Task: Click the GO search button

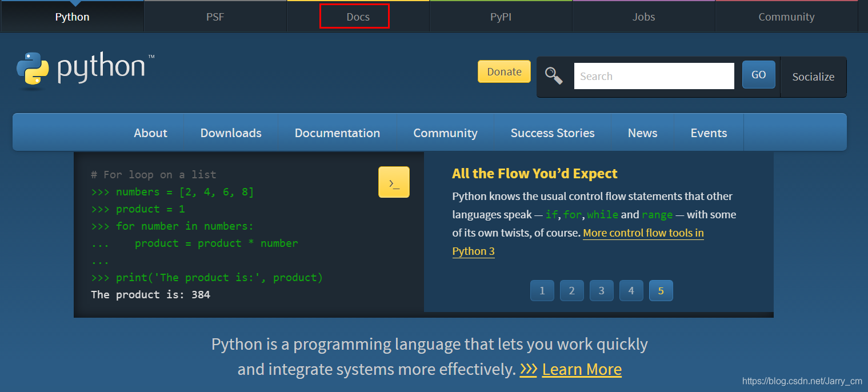Action: pyautogui.click(x=759, y=75)
